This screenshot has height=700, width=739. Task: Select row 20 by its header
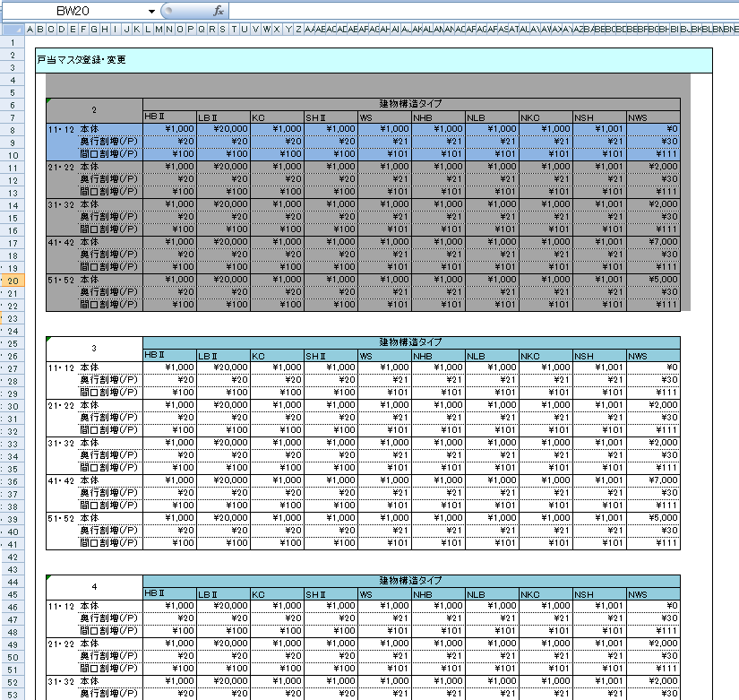pos(13,281)
